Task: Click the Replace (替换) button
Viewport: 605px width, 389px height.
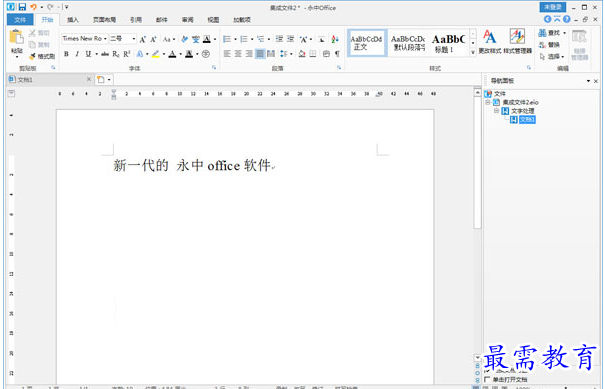Action: 549,45
